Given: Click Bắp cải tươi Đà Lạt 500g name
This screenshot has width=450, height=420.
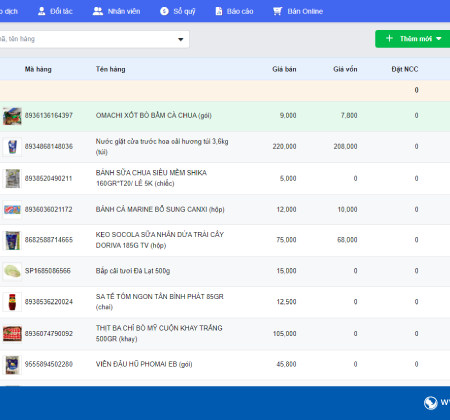Looking at the screenshot, I should [x=133, y=271].
